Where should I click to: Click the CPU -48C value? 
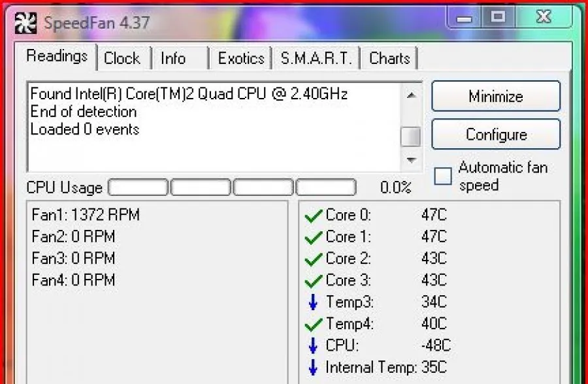coord(436,345)
